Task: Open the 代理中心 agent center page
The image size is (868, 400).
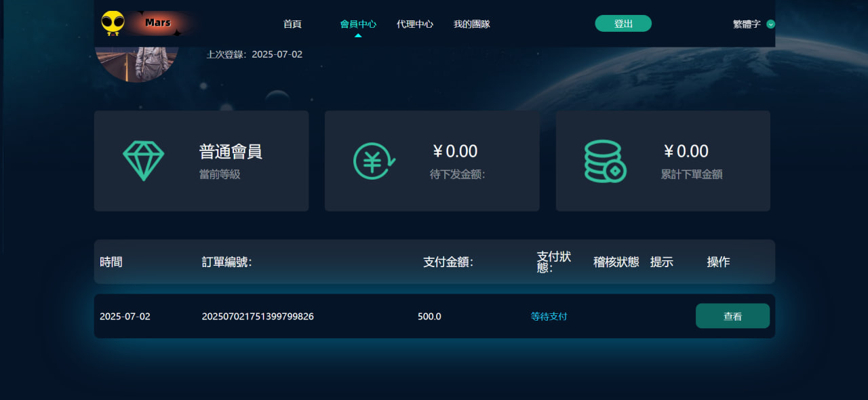Action: pyautogui.click(x=415, y=24)
